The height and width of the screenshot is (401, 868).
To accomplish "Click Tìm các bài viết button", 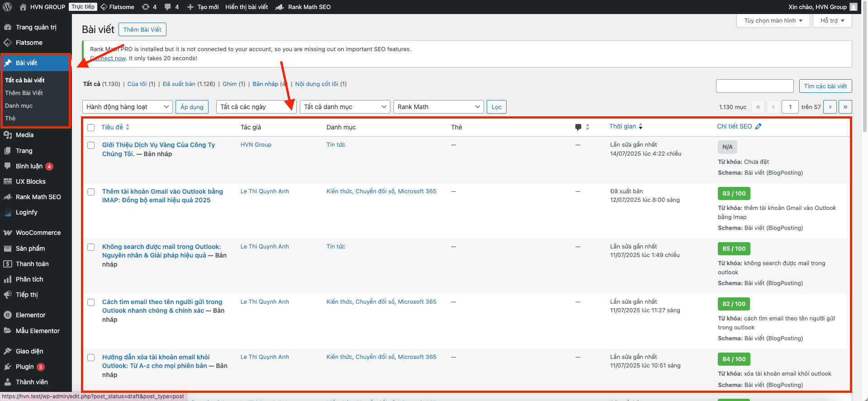I will coord(825,86).
